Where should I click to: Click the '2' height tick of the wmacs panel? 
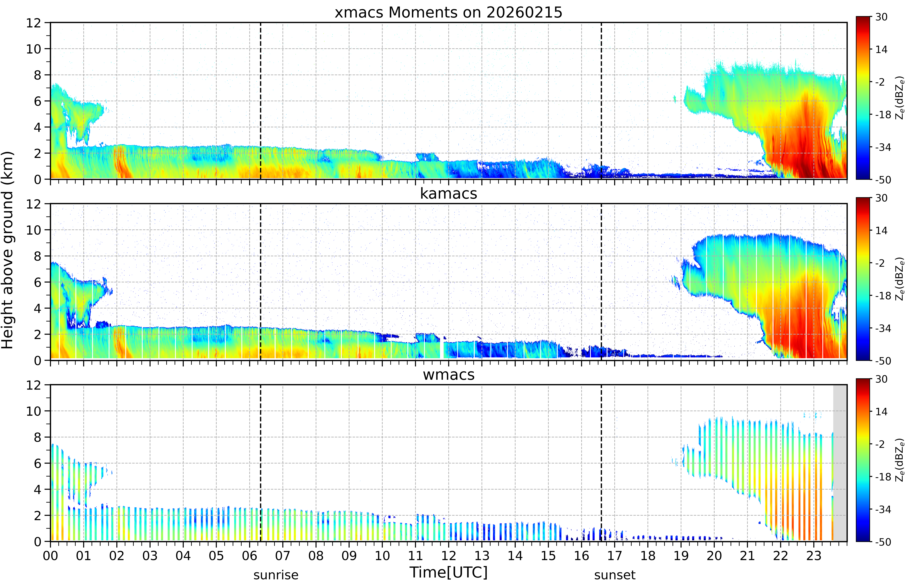coord(37,515)
